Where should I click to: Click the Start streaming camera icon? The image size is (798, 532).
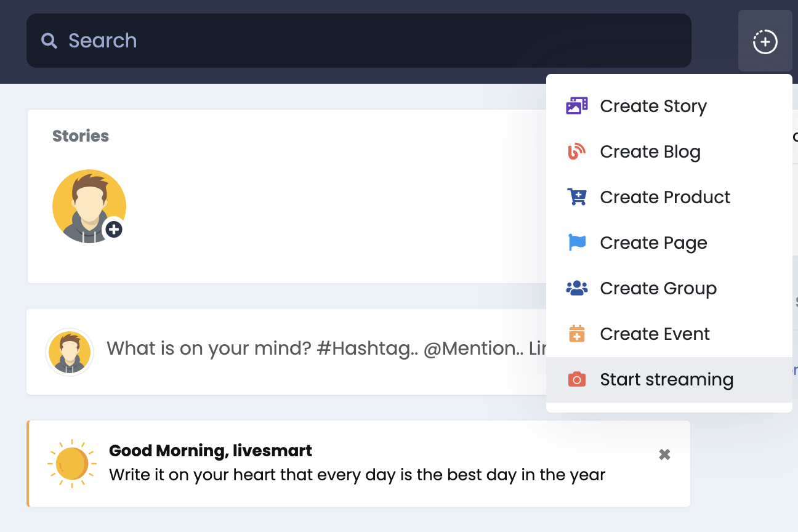click(x=577, y=379)
